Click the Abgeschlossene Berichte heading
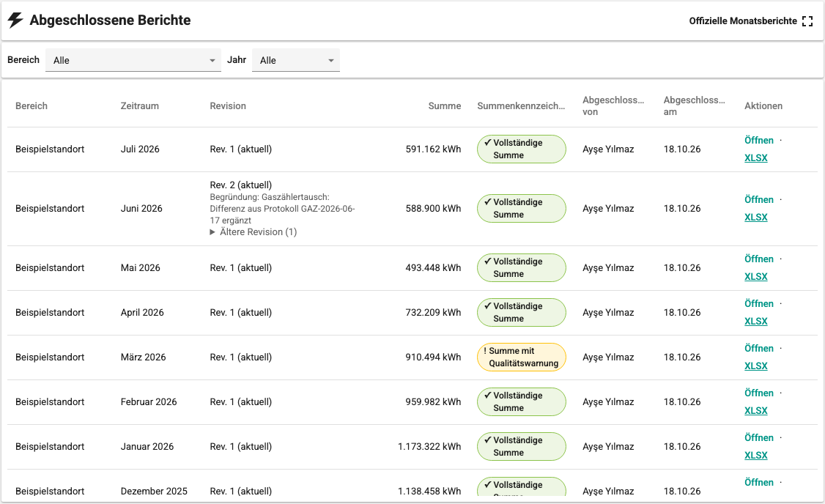This screenshot has width=825, height=504. click(110, 20)
